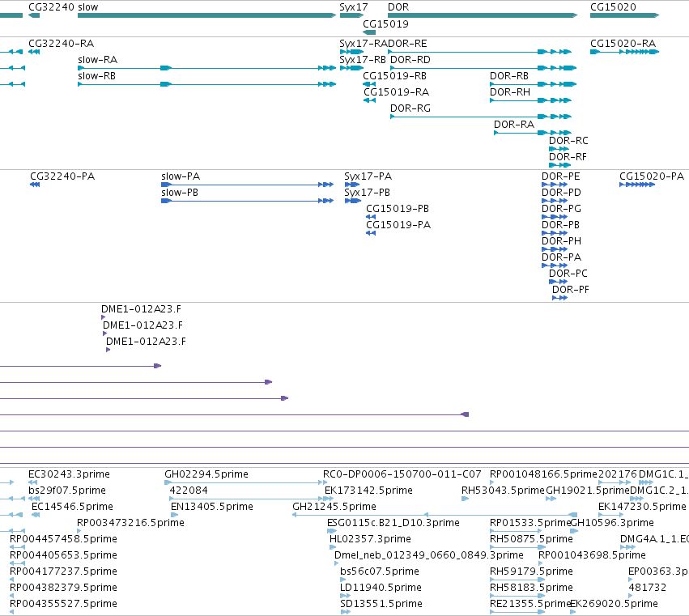Click the DOR-RG transcript line glyph
689x616 pixels.
pyautogui.click(x=481, y=117)
